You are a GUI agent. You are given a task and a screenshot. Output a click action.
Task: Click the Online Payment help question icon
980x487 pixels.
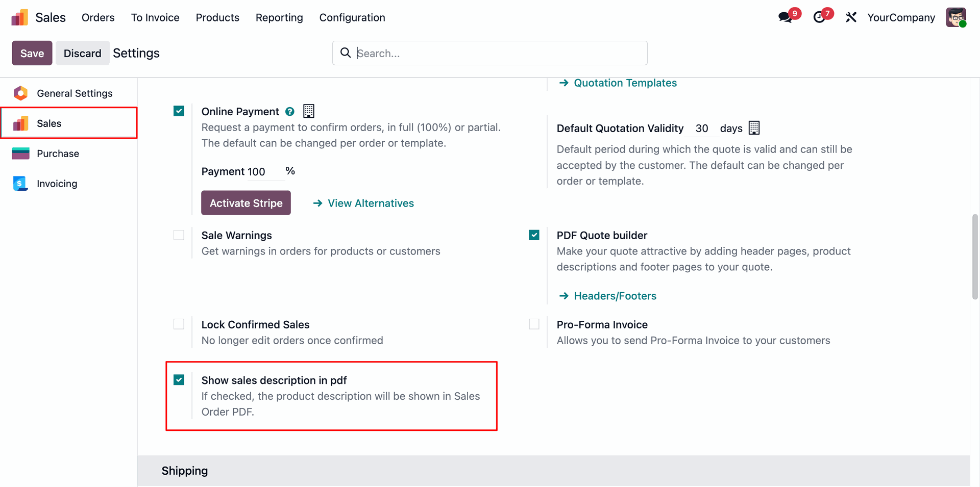click(x=290, y=112)
